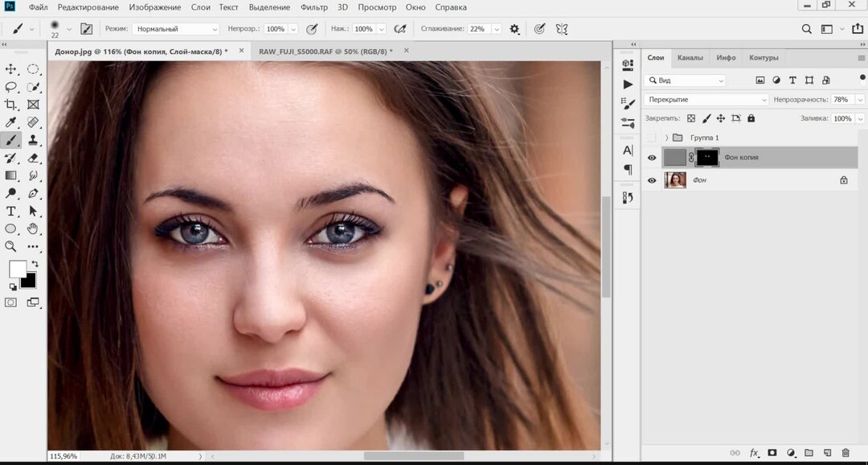This screenshot has height=465, width=868.
Task: Select the Healing Brush bandage tool
Action: click(x=33, y=122)
